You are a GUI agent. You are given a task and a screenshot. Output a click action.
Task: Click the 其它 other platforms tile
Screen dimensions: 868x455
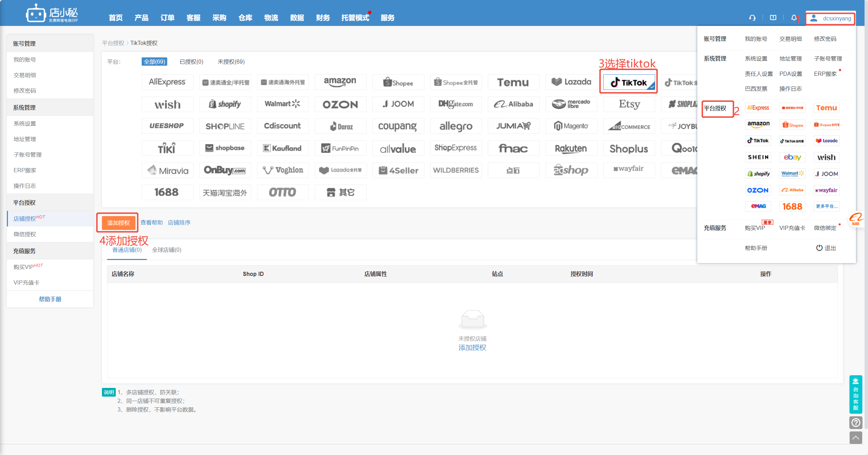tap(340, 192)
